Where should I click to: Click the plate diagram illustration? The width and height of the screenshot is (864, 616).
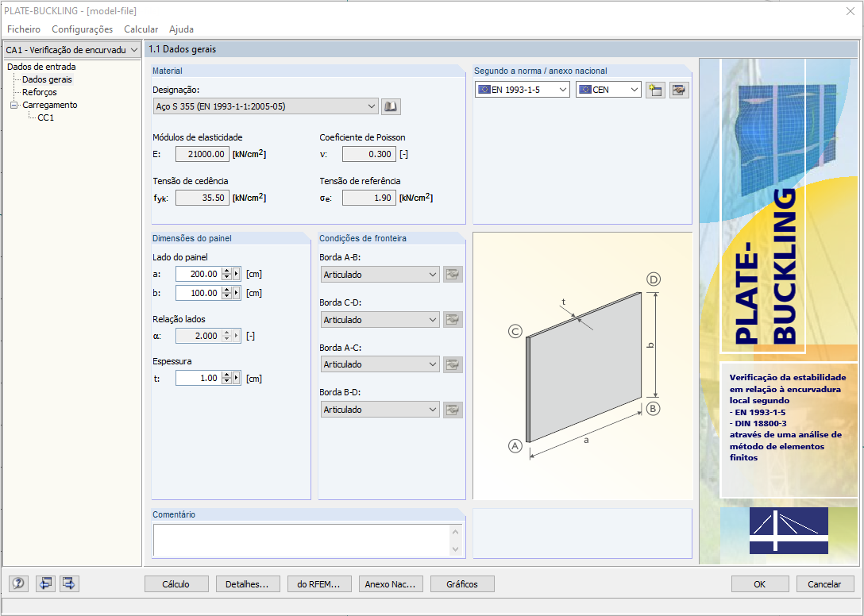point(583,366)
